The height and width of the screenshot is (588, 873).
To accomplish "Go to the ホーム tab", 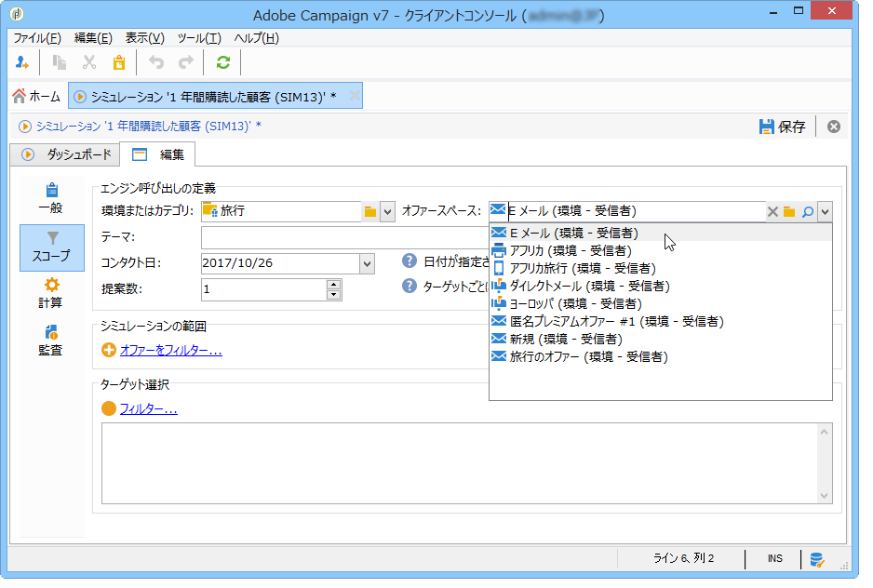I will [36, 97].
